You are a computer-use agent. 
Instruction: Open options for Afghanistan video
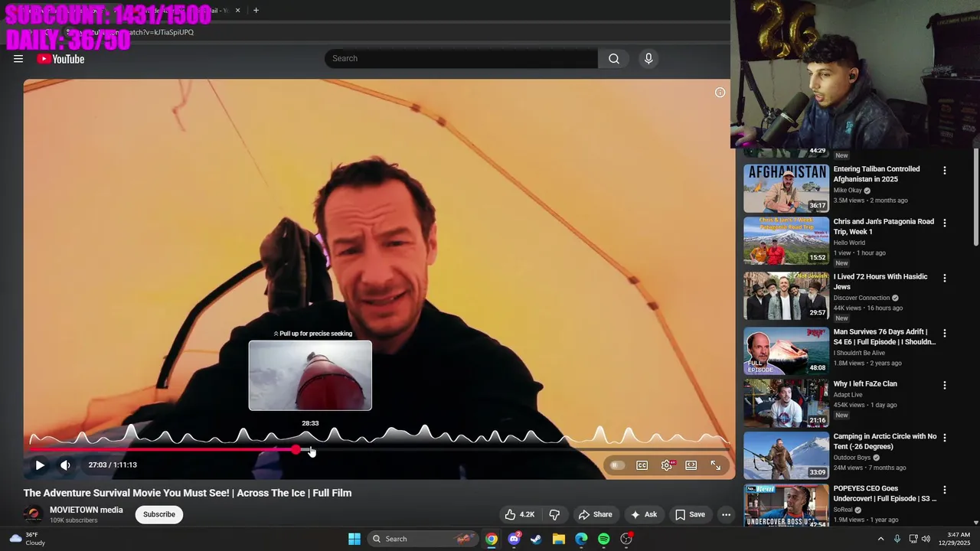click(x=944, y=171)
